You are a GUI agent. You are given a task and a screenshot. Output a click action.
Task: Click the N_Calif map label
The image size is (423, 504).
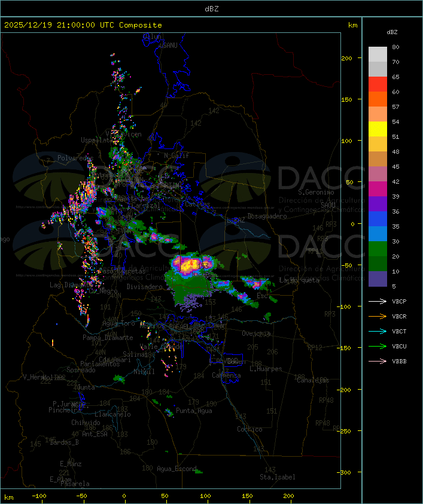coord(176,155)
